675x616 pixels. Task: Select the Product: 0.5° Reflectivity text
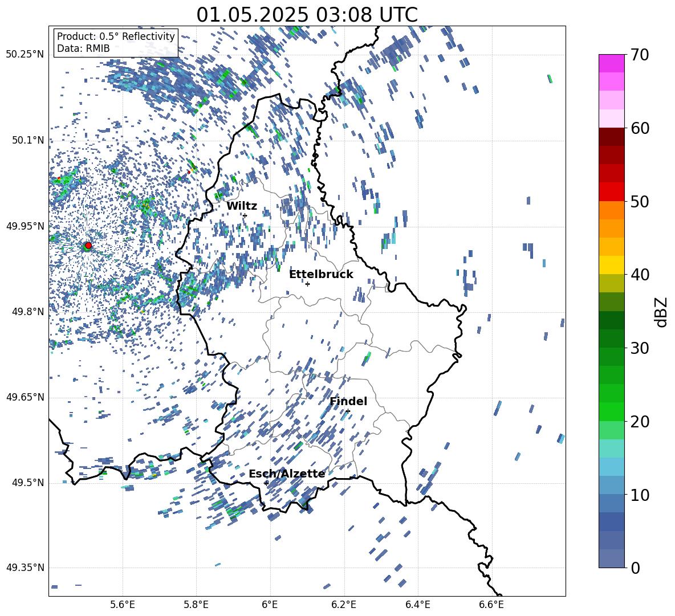coord(116,36)
